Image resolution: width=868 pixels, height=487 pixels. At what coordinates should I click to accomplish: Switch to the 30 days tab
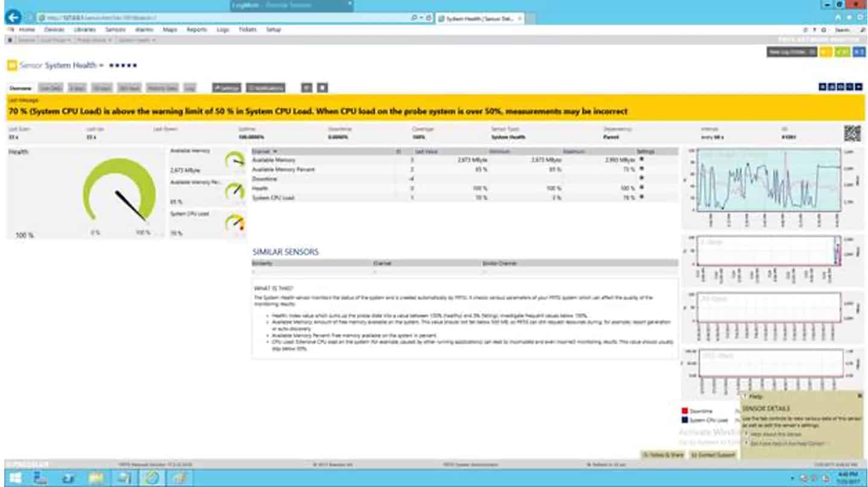(x=102, y=88)
